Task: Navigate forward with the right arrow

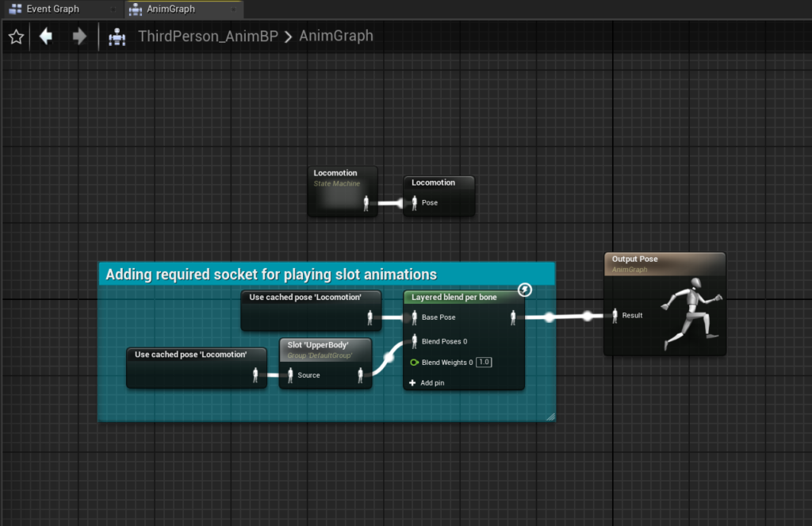Action: pos(79,36)
